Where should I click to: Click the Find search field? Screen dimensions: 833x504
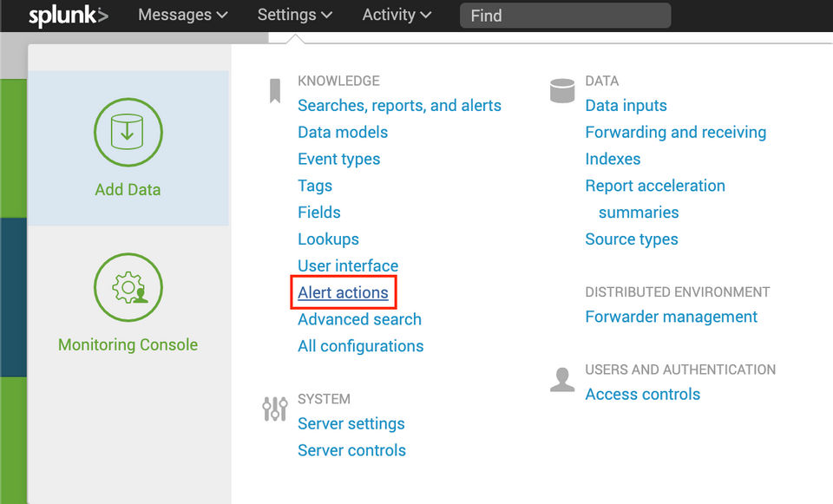coord(565,16)
